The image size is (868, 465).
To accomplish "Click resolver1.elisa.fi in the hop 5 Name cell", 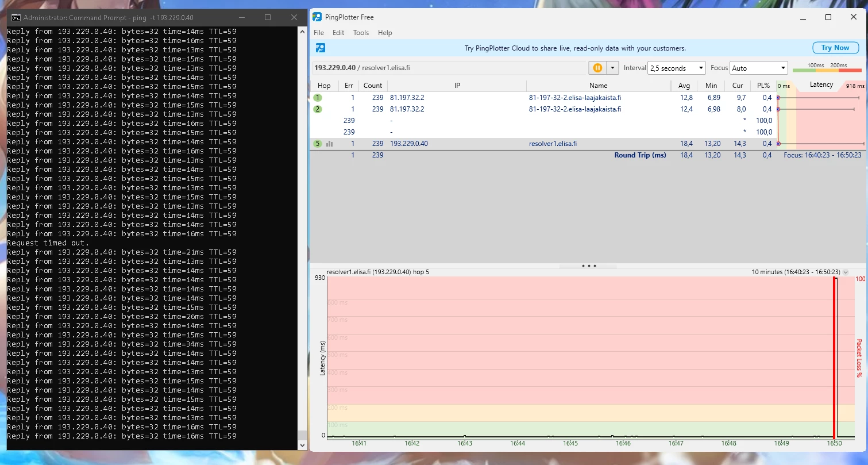I will pos(553,144).
